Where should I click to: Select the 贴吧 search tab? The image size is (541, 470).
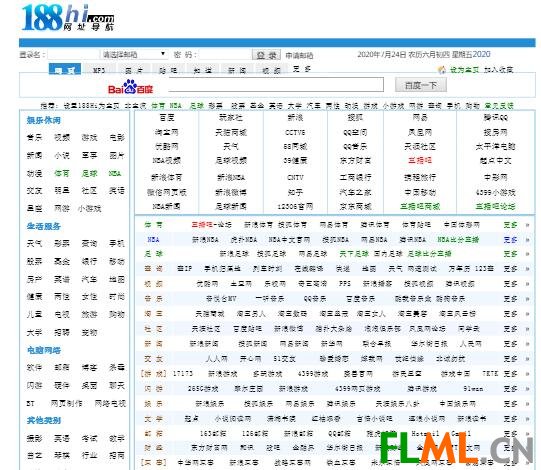tap(168, 70)
